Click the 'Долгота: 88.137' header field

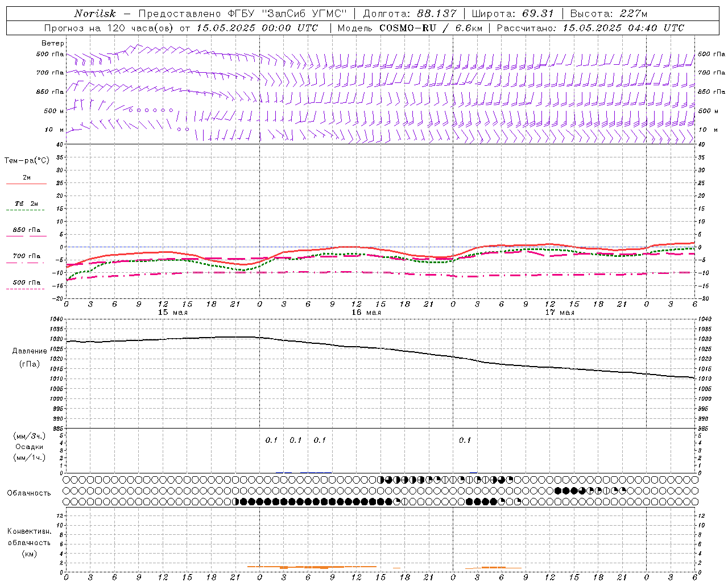(409, 14)
